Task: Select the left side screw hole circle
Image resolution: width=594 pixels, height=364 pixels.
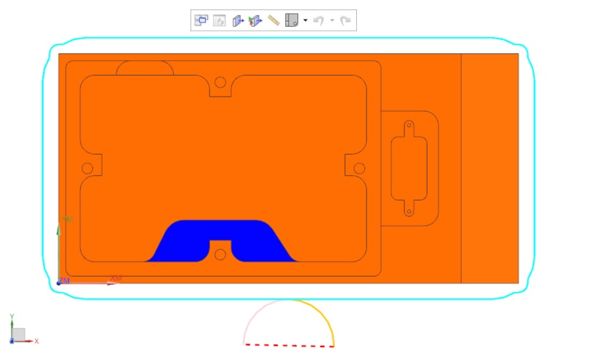Action: pyautogui.click(x=87, y=169)
